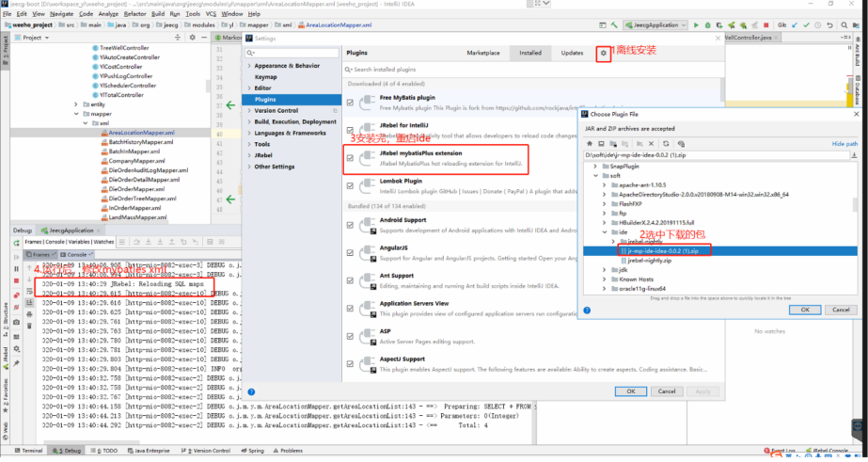Click the Build hammer icon
Image resolution: width=868 pixels, height=462 pixels.
pos(614,24)
